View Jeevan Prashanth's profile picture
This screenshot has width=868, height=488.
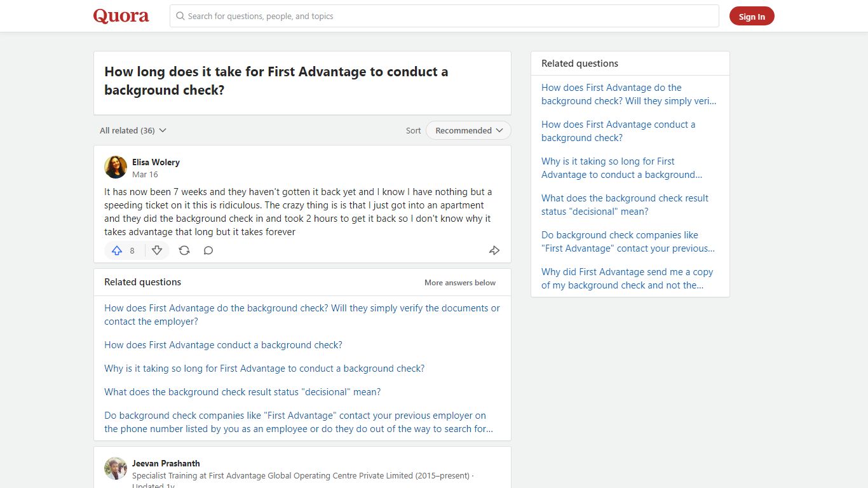[x=116, y=468]
